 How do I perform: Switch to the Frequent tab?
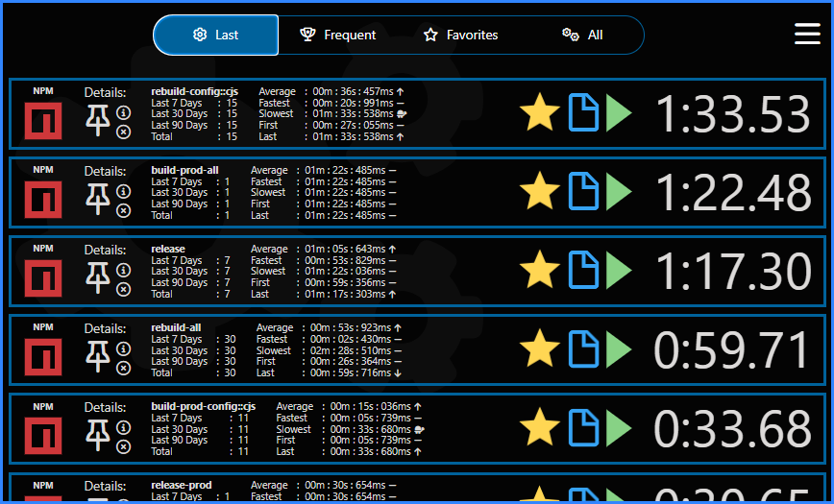(338, 35)
